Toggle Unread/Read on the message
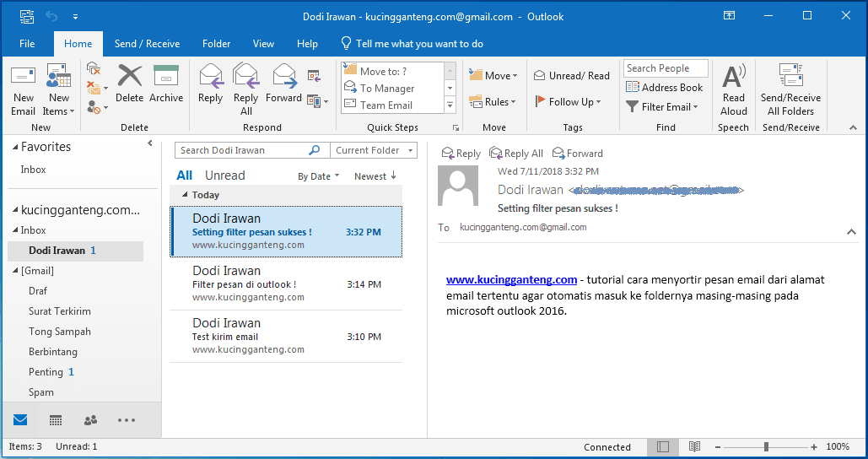Viewport: 868px width, 459px height. pyautogui.click(x=571, y=76)
